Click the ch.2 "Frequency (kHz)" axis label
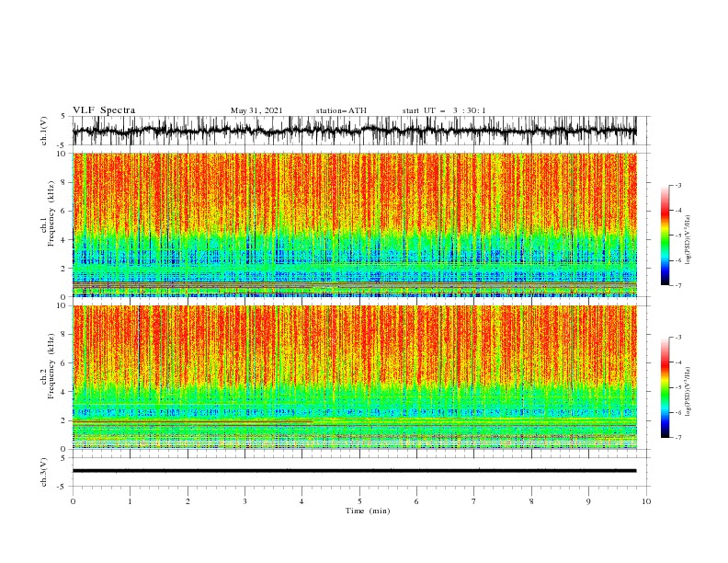 (x=51, y=366)
